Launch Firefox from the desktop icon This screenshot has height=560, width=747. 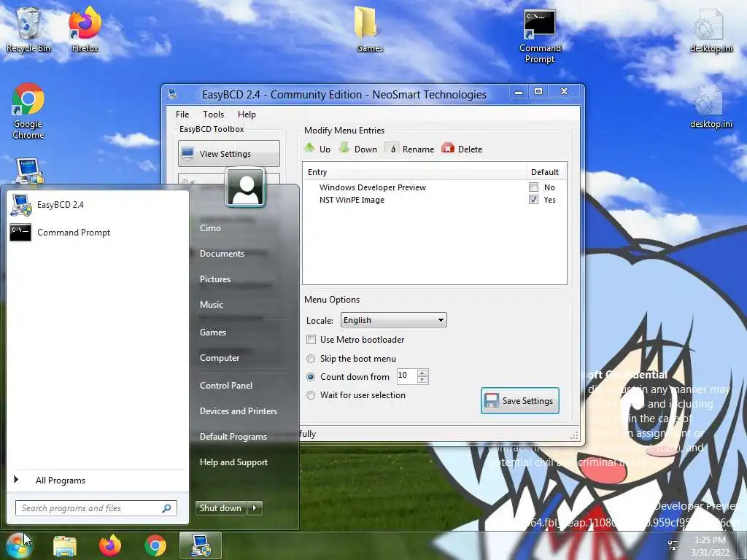(x=85, y=29)
